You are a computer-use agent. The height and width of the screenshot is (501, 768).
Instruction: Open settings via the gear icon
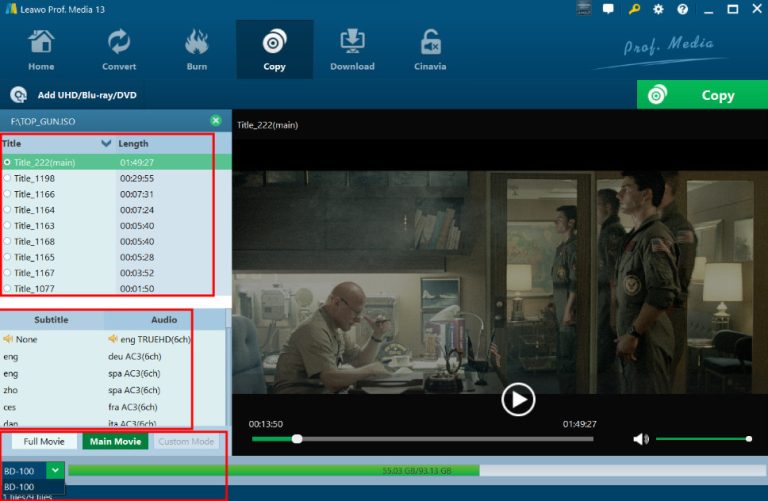pyautogui.click(x=658, y=9)
